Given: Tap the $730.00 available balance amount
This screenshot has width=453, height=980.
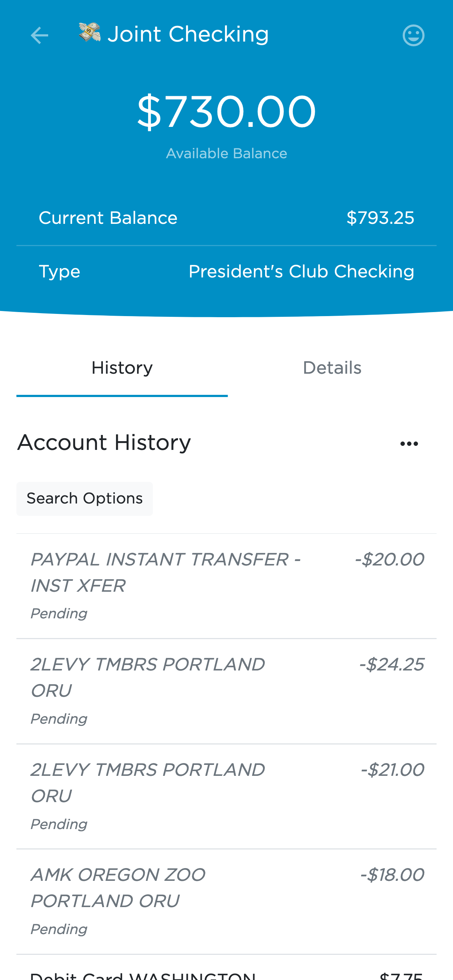Looking at the screenshot, I should point(226,112).
